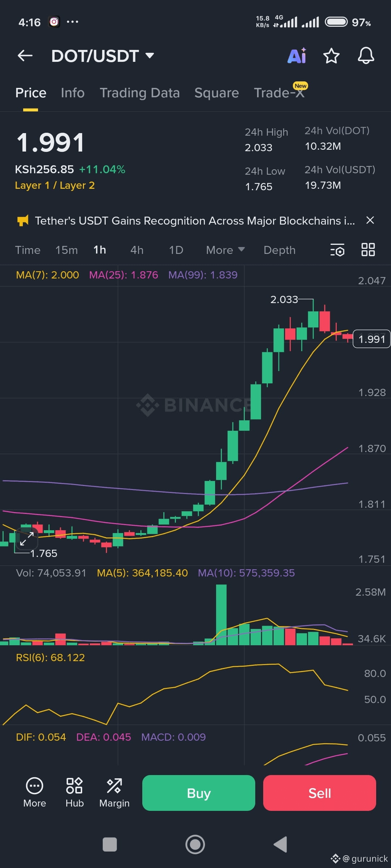This screenshot has width=391, height=868.
Task: Tap the Instagram notification status icon
Action: (x=54, y=22)
